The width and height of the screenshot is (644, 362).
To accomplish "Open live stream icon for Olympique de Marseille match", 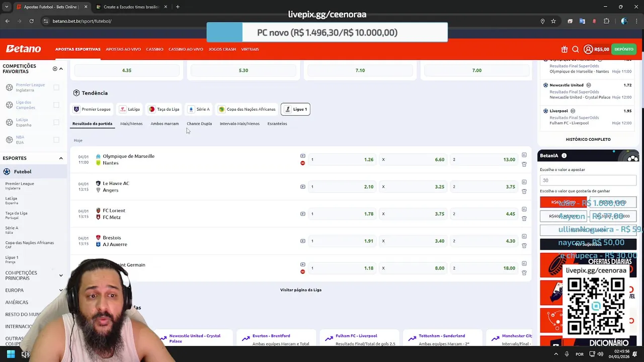I will [x=302, y=156].
